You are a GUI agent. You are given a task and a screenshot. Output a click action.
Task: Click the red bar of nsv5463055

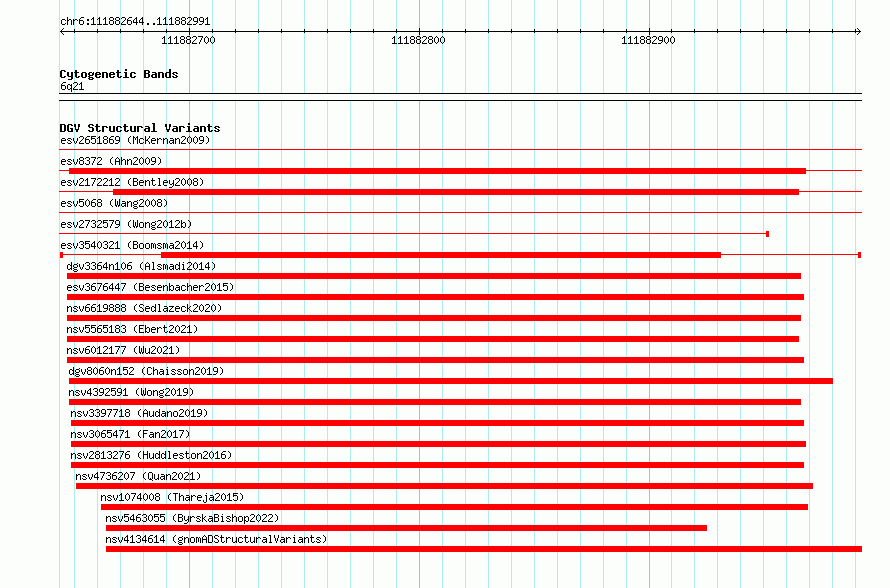[x=406, y=528]
